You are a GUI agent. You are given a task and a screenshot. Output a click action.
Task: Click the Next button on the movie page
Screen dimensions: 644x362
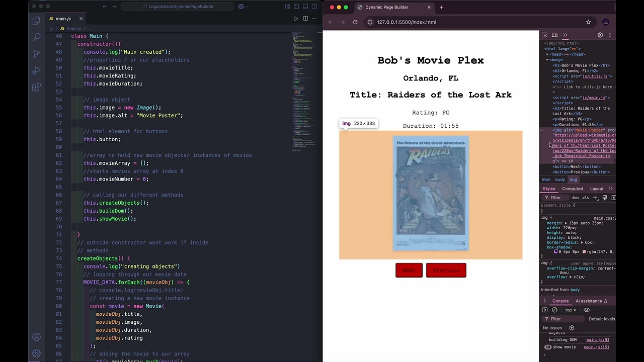click(409, 270)
